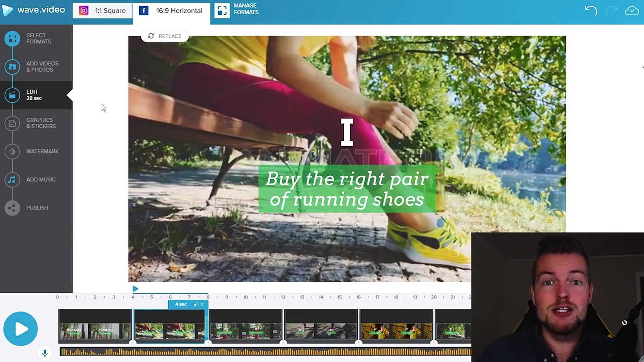
Task: Click the Manage Formats button
Action: click(237, 9)
